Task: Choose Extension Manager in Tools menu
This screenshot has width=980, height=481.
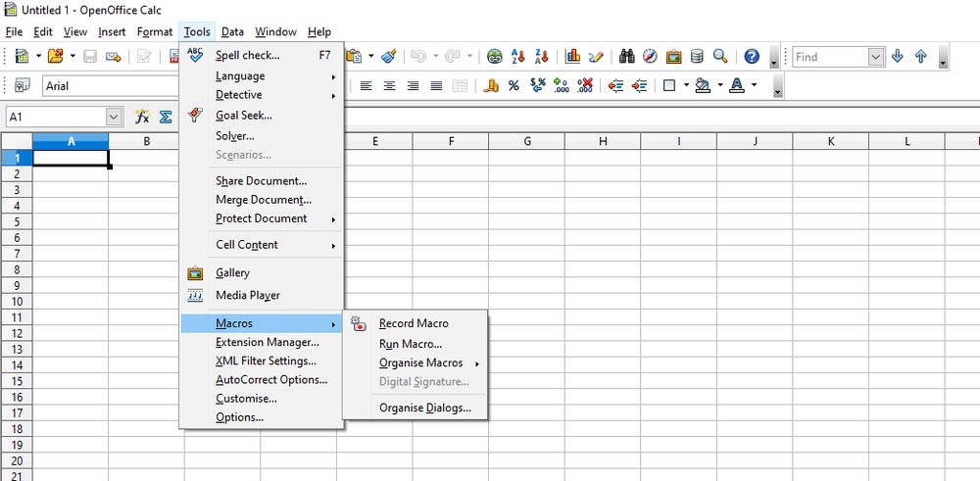Action: coord(267,342)
